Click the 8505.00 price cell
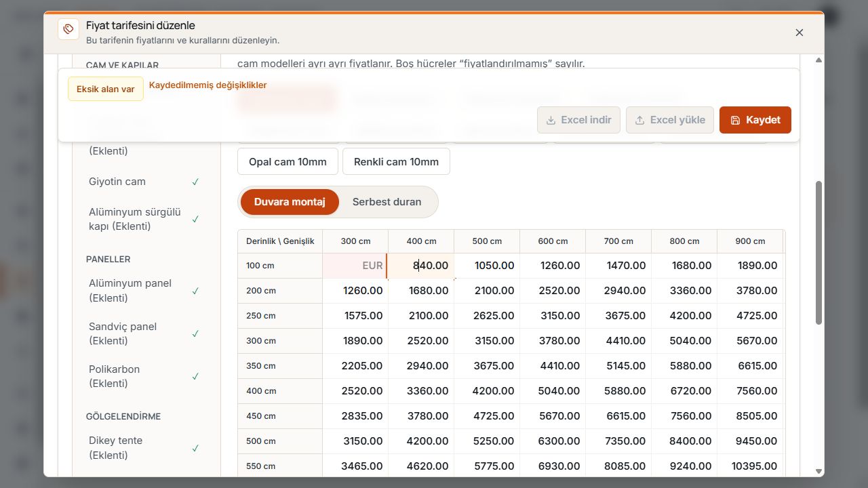This screenshot has width=868, height=488. 750,416
